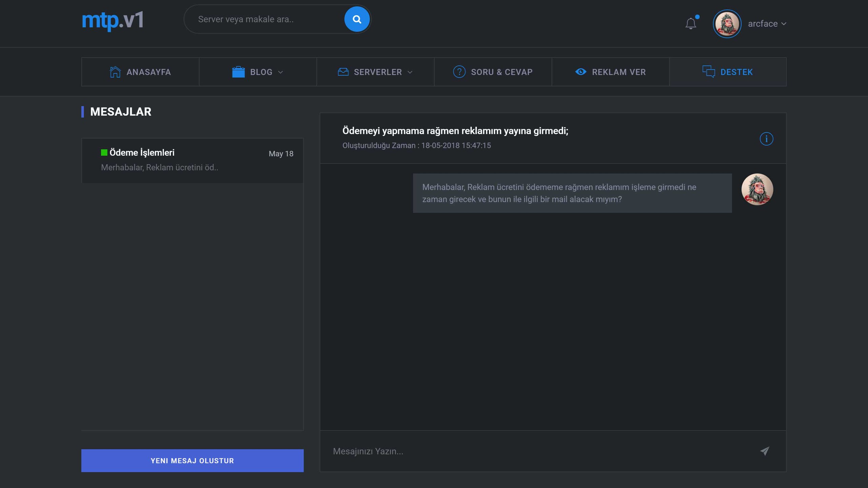Image resolution: width=868 pixels, height=488 pixels.
Task: Click the mtp.v1 logo
Action: coord(113,21)
